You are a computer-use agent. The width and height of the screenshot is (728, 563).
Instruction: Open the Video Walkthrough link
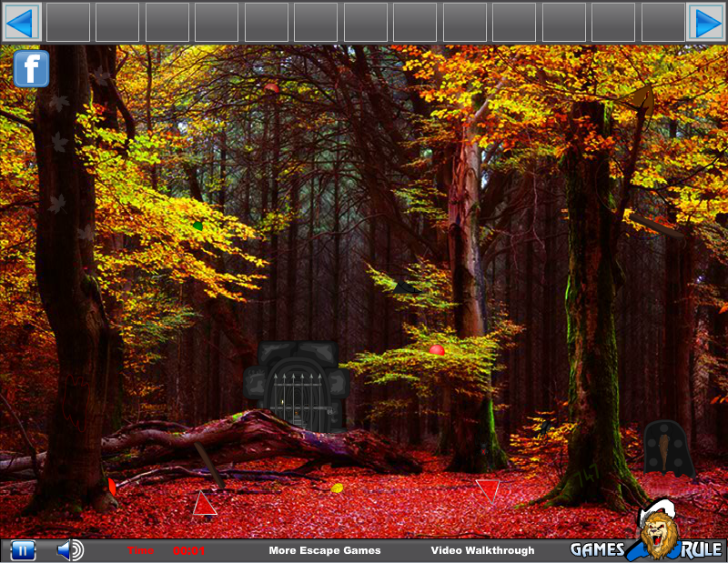tap(482, 550)
